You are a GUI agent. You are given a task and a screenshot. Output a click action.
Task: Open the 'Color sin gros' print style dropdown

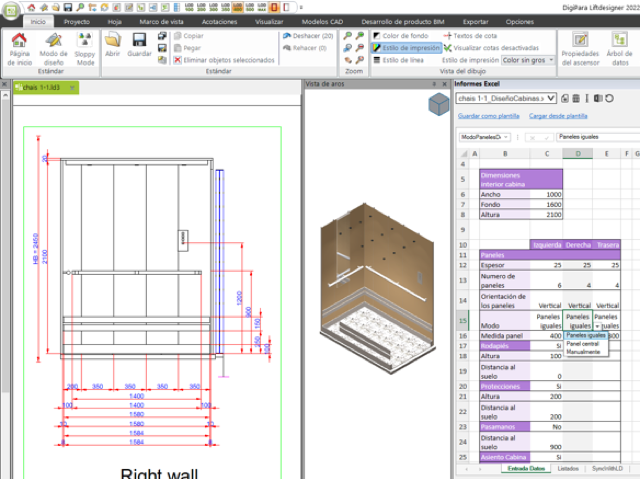[x=528, y=60]
